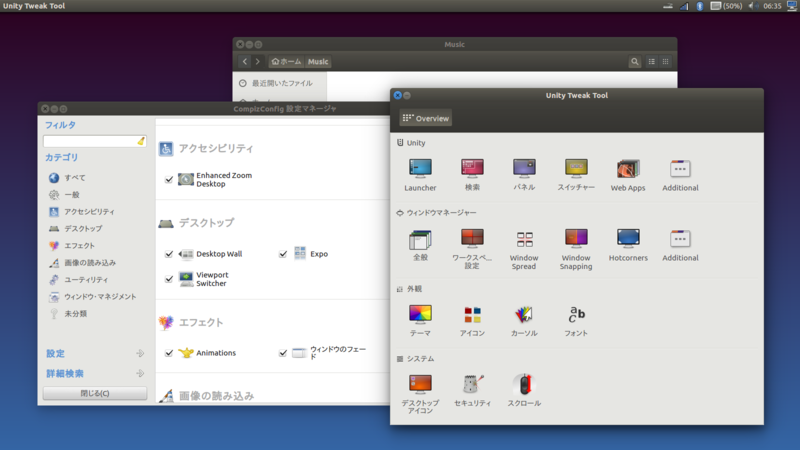Open the Bluetooth indicator in top panel
The image size is (800, 450).
click(699, 6)
